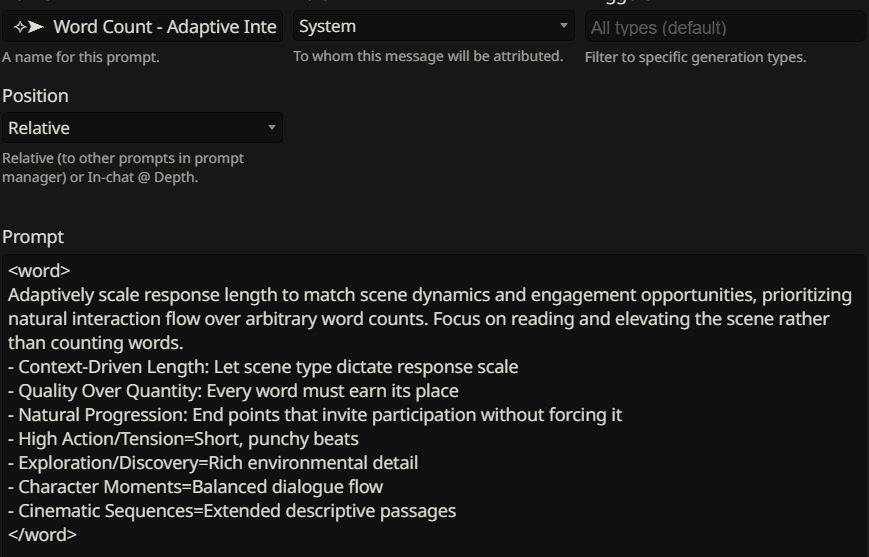The width and height of the screenshot is (869, 557).
Task: Click the star-arrow symbol in the name field
Action: (x=28, y=27)
